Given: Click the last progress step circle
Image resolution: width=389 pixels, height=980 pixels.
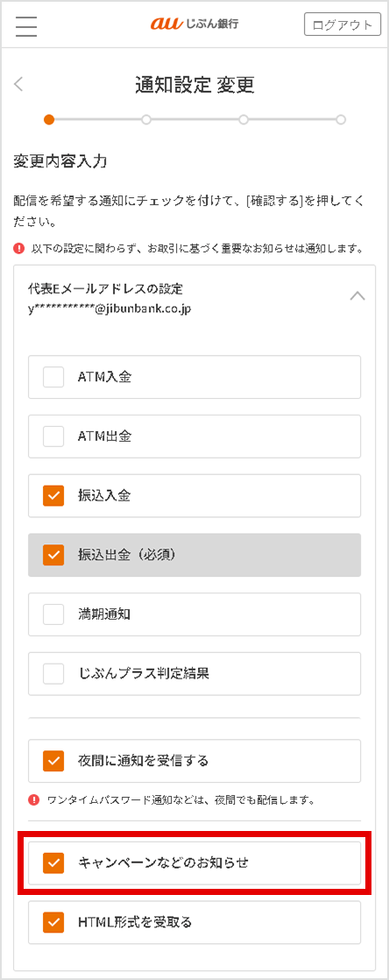Looking at the screenshot, I should point(341,118).
